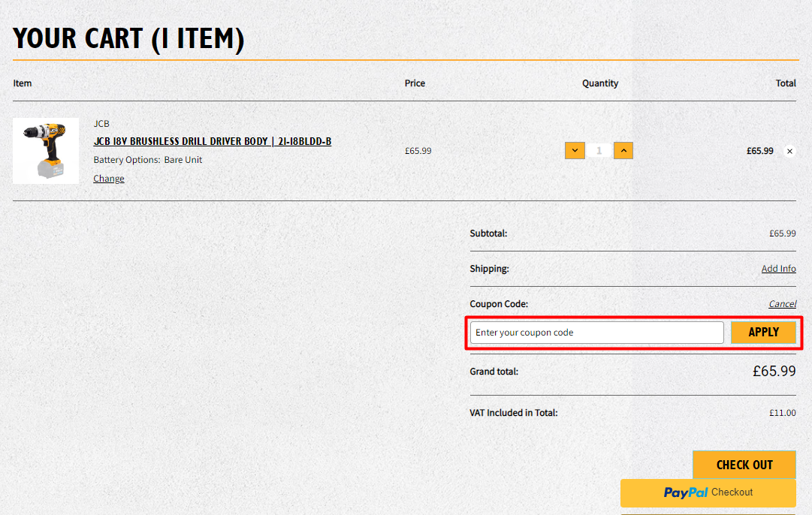Click the 'Shipping:' label
Screen dimensions: 812x515
489,269
